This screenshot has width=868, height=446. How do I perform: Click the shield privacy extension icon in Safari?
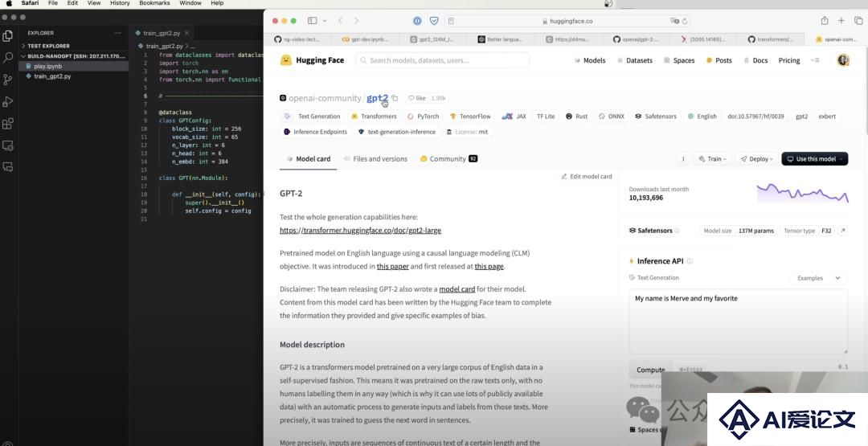click(x=435, y=20)
